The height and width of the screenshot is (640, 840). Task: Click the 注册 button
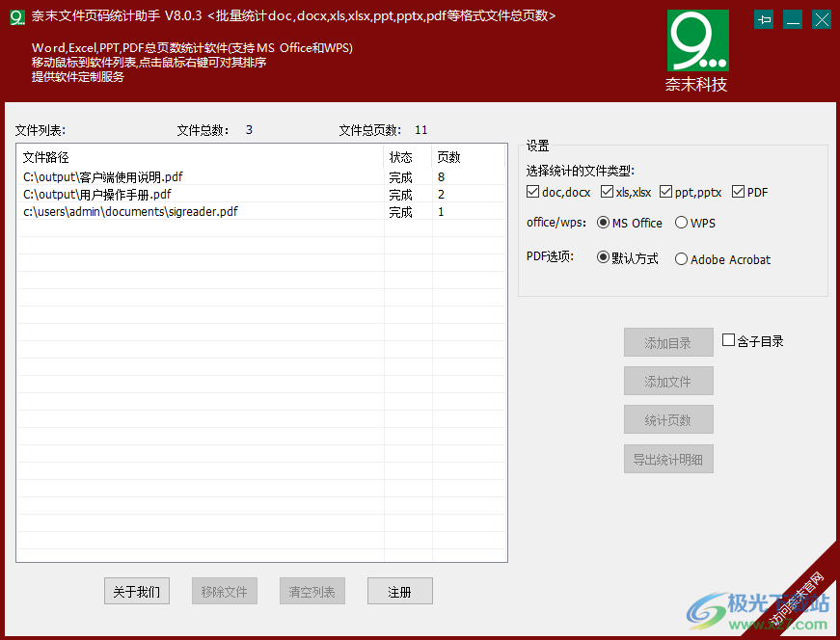click(399, 591)
